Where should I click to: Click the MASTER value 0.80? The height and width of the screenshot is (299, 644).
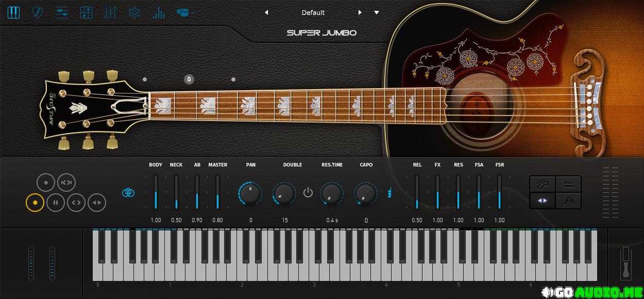click(217, 220)
